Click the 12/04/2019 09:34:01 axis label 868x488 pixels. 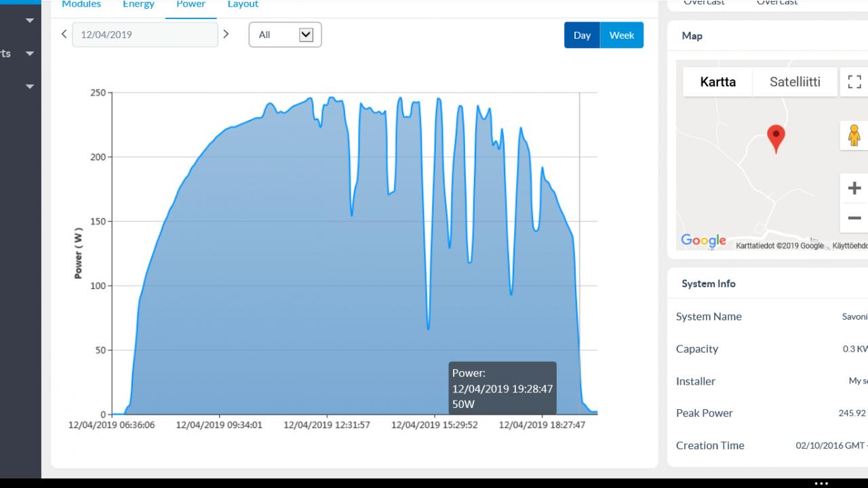tap(219, 425)
